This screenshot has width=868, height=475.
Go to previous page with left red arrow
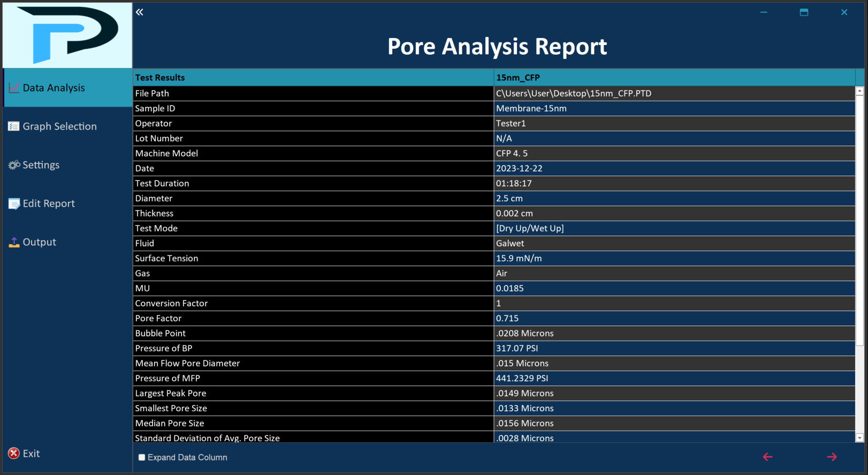coord(767,457)
